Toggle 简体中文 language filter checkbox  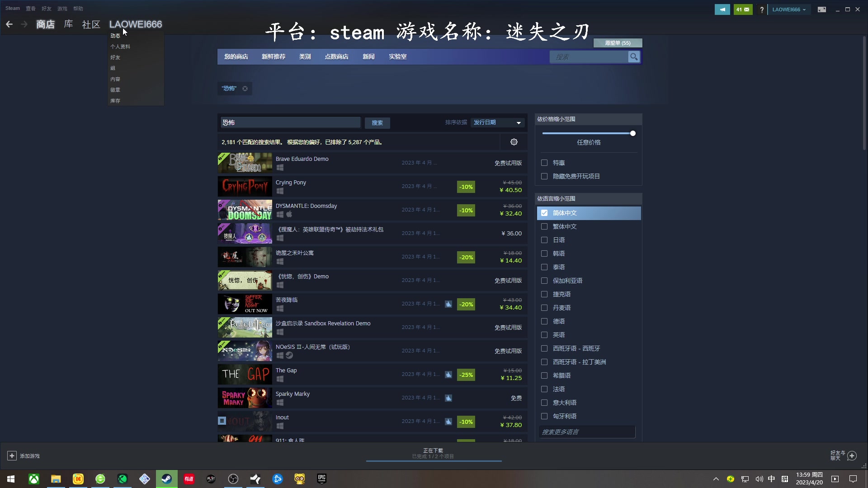coord(544,213)
